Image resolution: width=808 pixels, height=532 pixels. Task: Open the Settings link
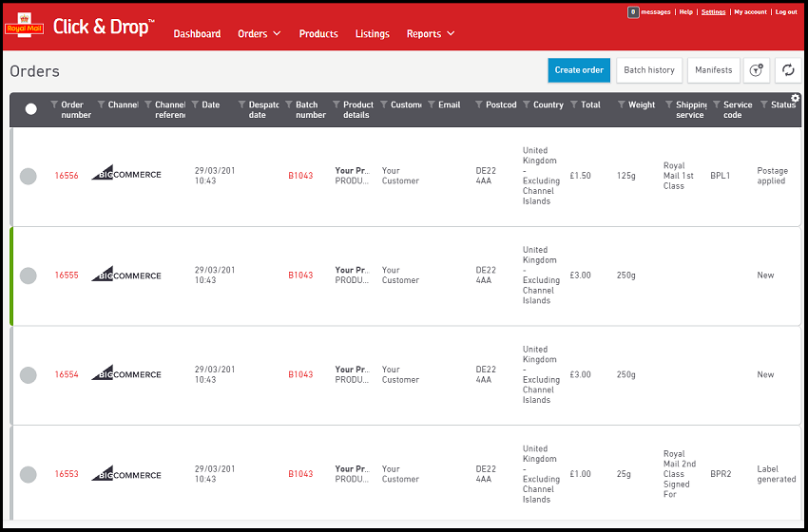(713, 11)
